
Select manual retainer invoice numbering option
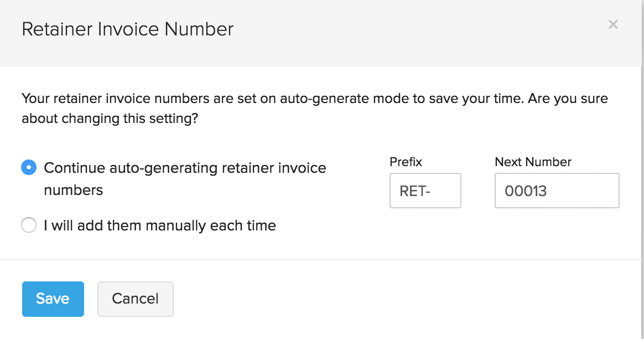28,225
